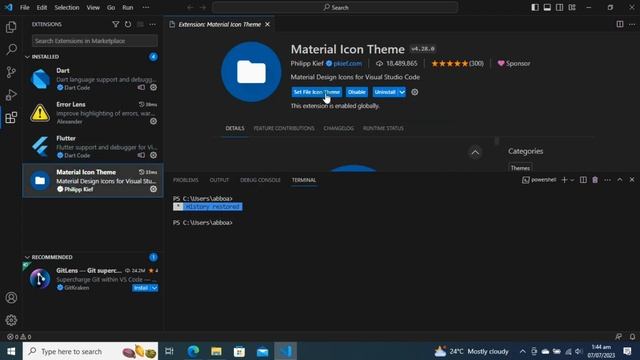Open the Uninstall dropdown arrow
Image resolution: width=640 pixels, height=360 pixels.
coord(402,92)
